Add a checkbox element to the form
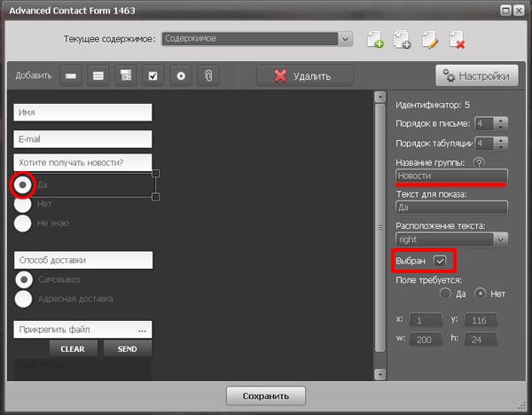Image resolution: width=532 pixels, height=415 pixels. pyautogui.click(x=153, y=76)
